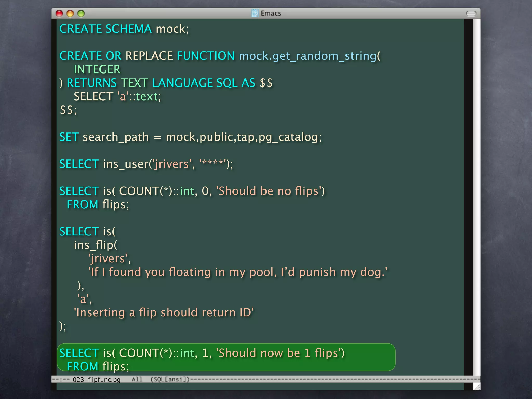Click the 'SET search_path' line
The width and height of the screenshot is (532, 399).
(x=190, y=137)
